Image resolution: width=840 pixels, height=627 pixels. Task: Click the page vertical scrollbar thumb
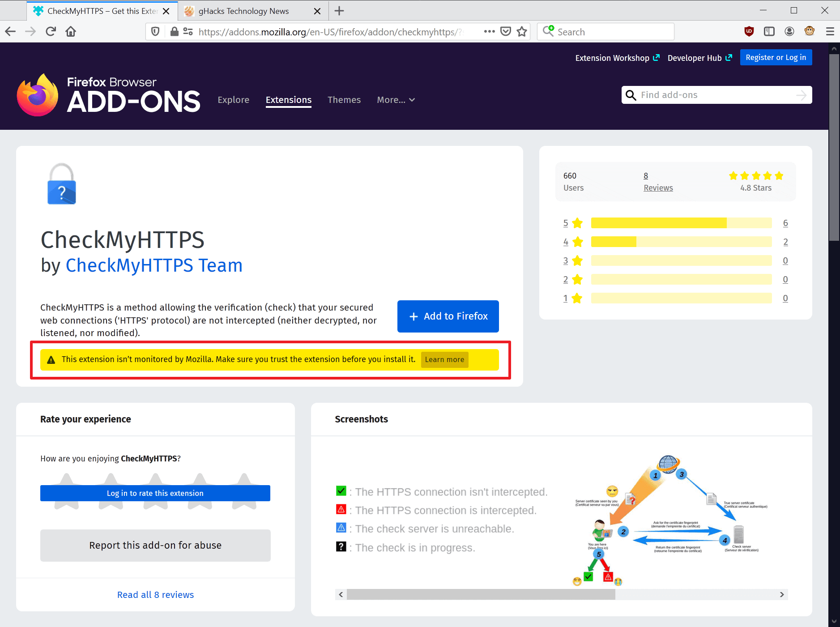834,148
